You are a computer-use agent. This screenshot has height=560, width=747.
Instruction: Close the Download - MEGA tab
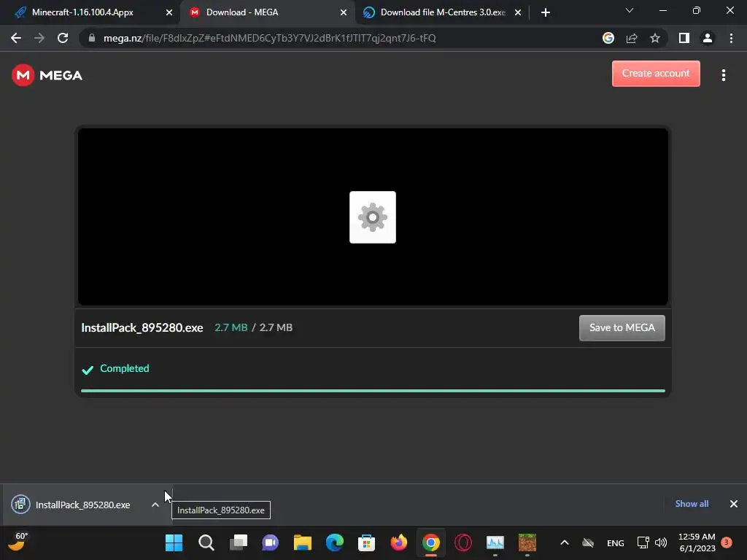[344, 12]
